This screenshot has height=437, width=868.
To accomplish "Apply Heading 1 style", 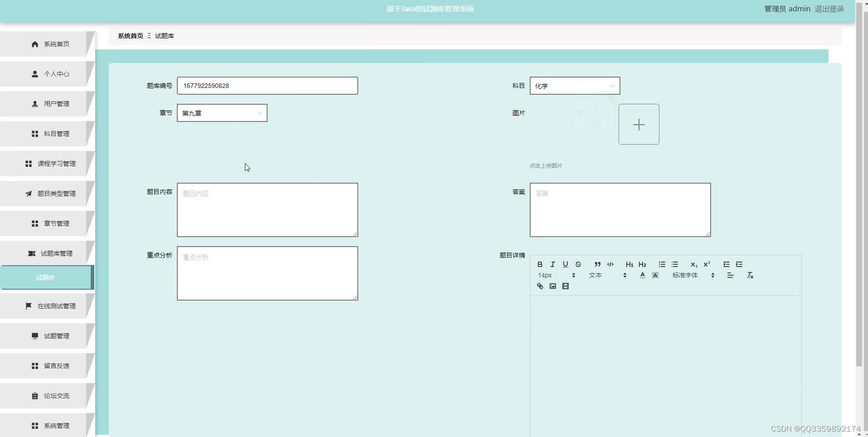I will coord(629,264).
